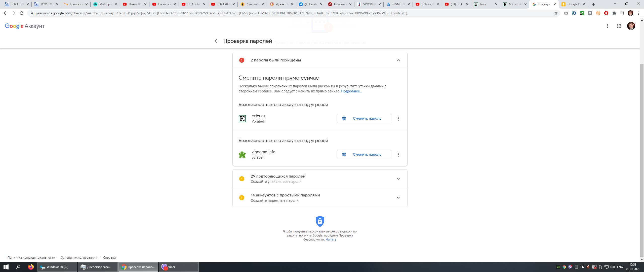This screenshot has height=272, width=644.
Task: Open the Google apps grid icon
Action: pos(619,26)
